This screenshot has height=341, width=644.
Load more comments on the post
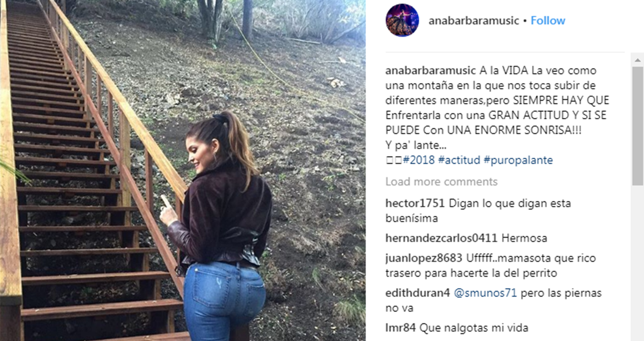click(x=441, y=182)
